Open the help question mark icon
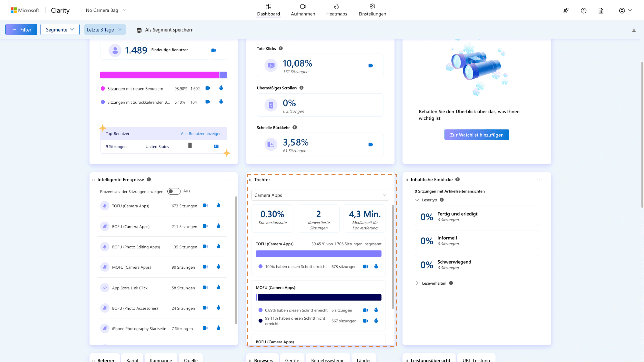Screen dimensions: 644x362 point(584,11)
